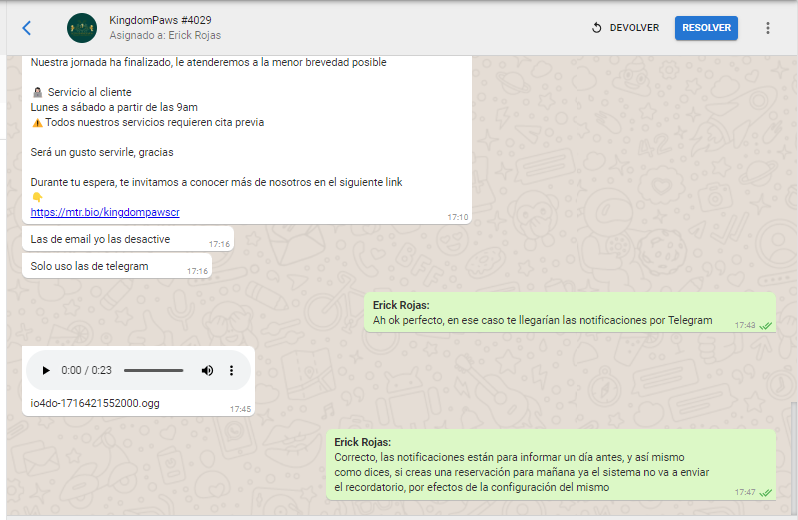Play the 0:23 audio message
Screen dimensions: 798x520
click(x=46, y=371)
